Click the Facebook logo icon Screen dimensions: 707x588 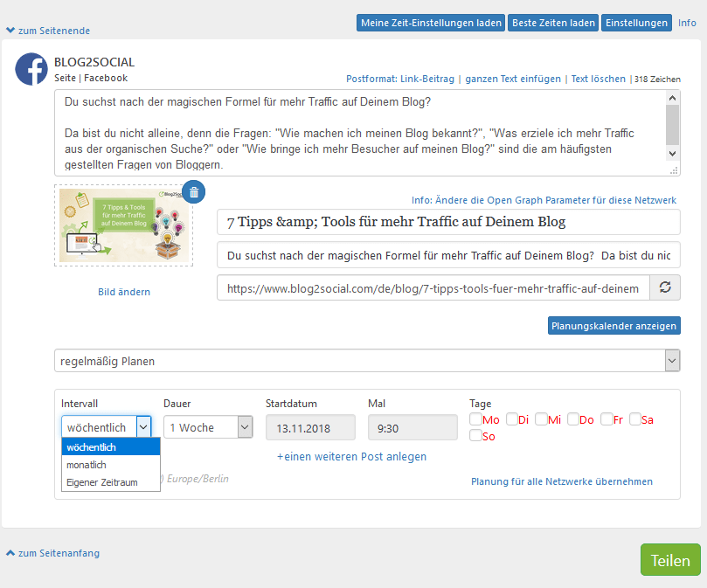pos(31,69)
